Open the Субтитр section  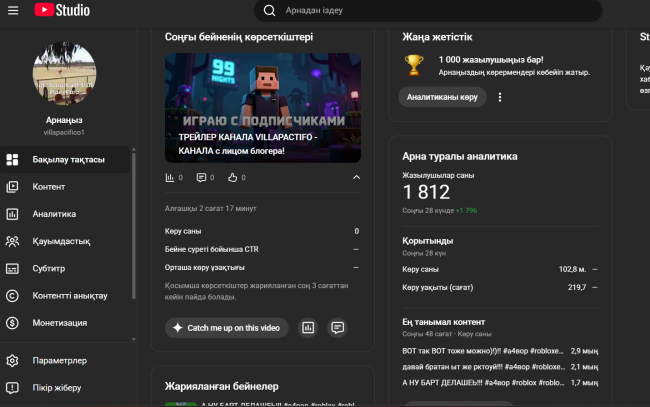pos(65,269)
